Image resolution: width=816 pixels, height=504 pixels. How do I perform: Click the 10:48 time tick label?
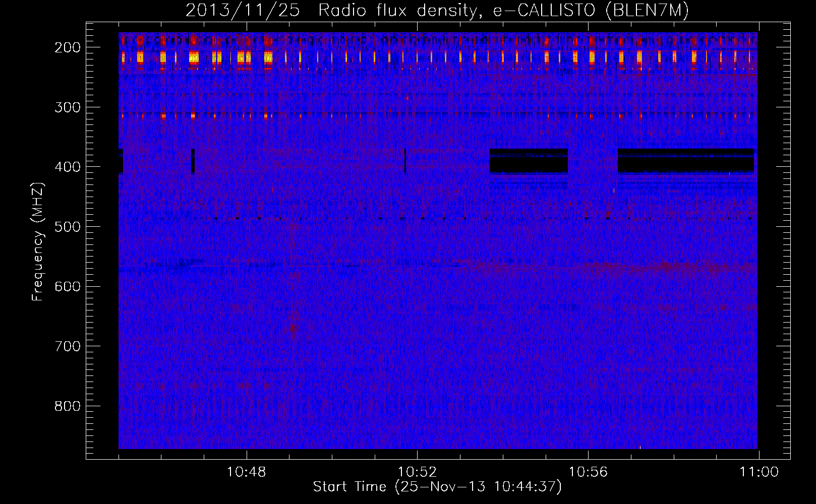point(247,472)
